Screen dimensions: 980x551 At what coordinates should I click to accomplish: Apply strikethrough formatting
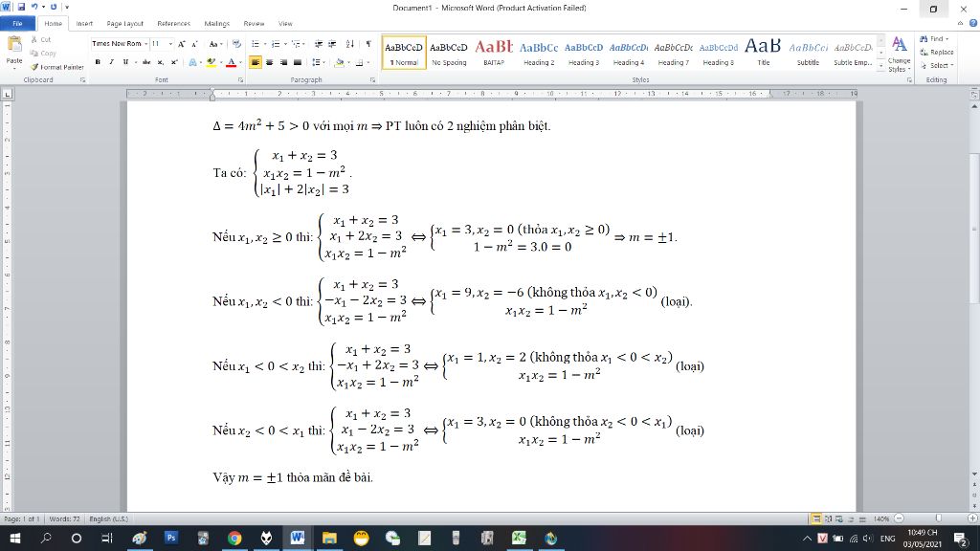coord(146,62)
